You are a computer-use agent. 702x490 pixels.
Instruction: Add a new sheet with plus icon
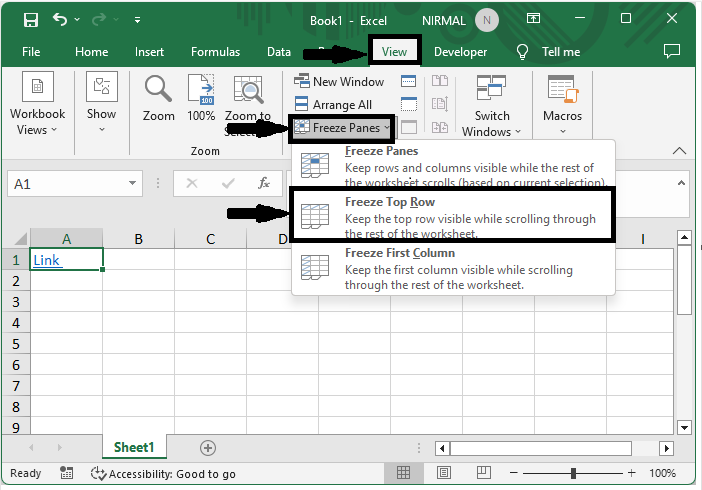(208, 448)
